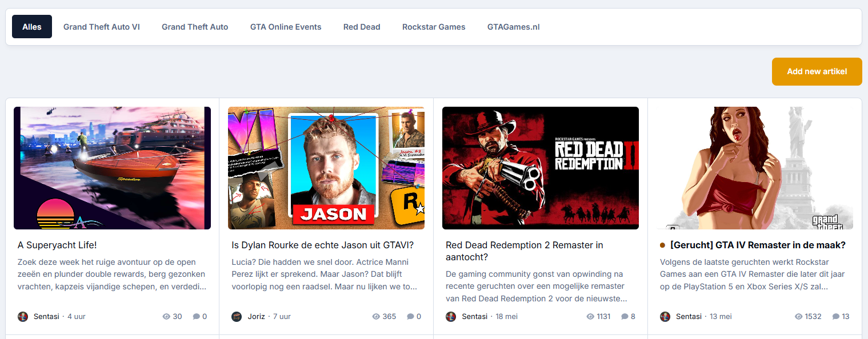Screen dimensions: 868x339
Task: Select the GTA Online Events tab
Action: (x=286, y=27)
